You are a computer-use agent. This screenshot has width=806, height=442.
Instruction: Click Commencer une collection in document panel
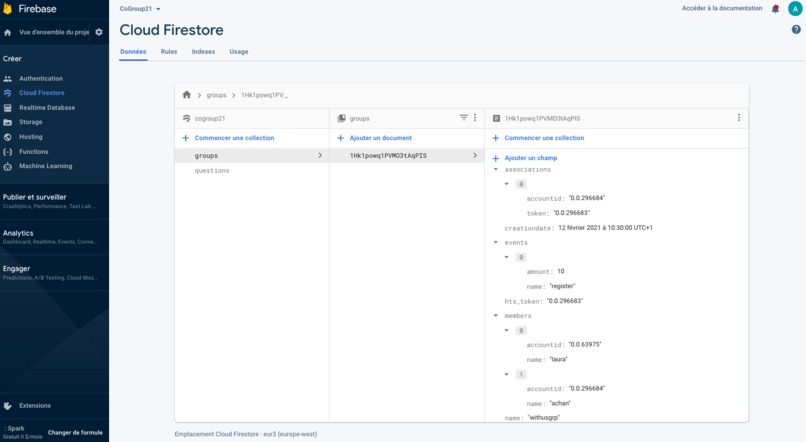click(544, 138)
